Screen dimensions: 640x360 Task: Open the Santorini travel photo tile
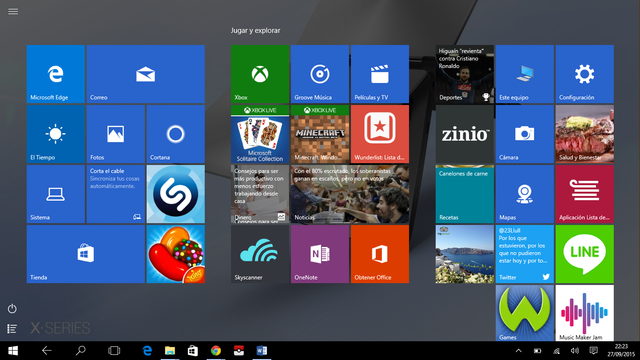[x=464, y=254]
